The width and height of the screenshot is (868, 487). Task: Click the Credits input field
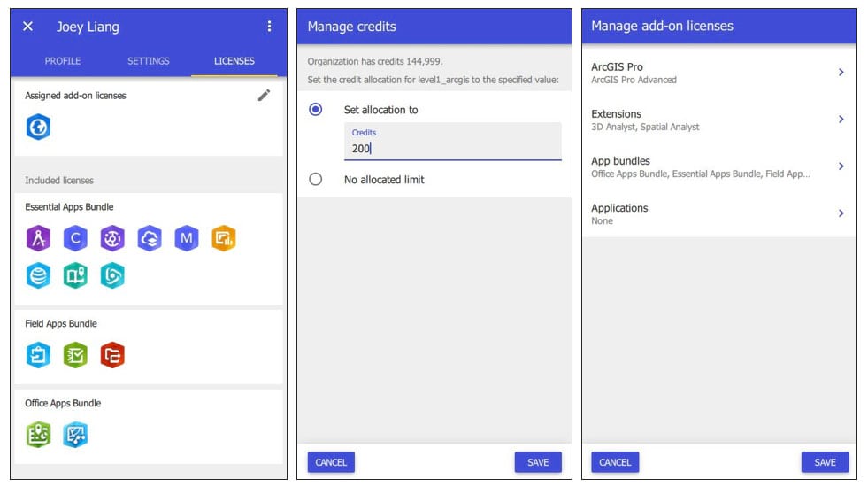[452, 142]
